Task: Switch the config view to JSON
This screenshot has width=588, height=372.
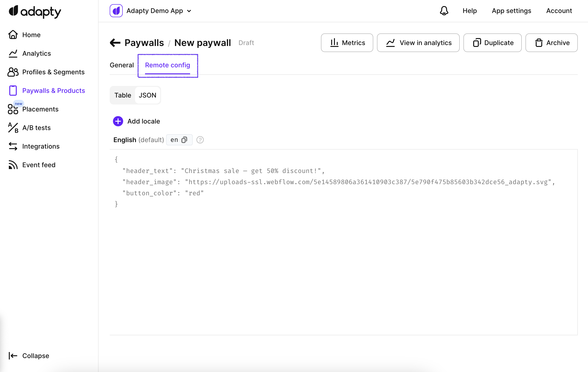Action: point(148,95)
